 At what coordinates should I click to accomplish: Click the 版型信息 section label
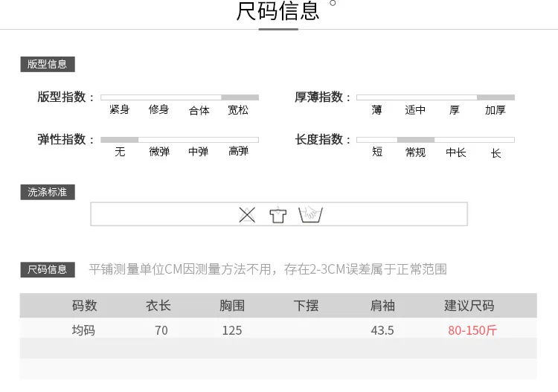coord(48,64)
